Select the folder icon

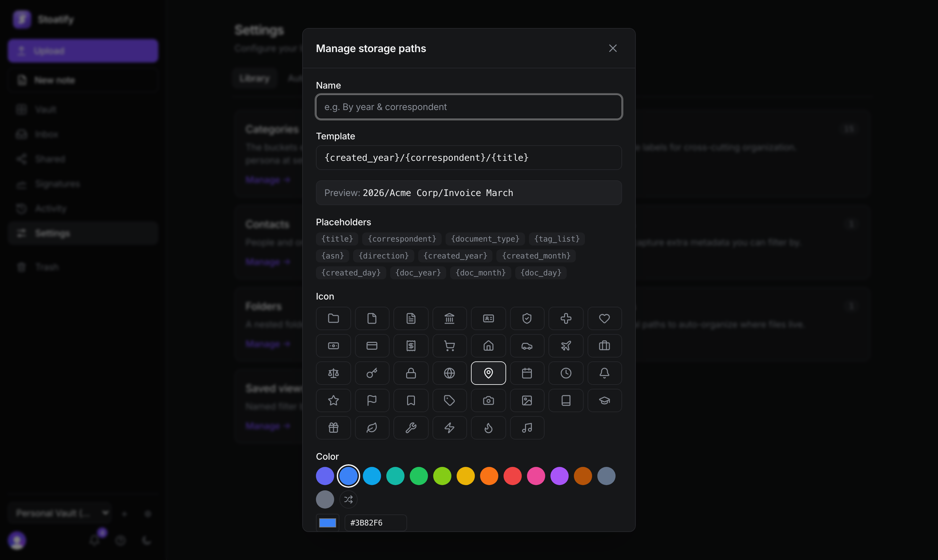[x=333, y=318]
